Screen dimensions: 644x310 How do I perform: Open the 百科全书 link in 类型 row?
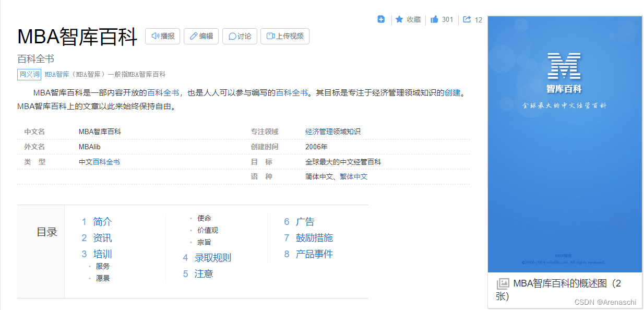click(106, 162)
